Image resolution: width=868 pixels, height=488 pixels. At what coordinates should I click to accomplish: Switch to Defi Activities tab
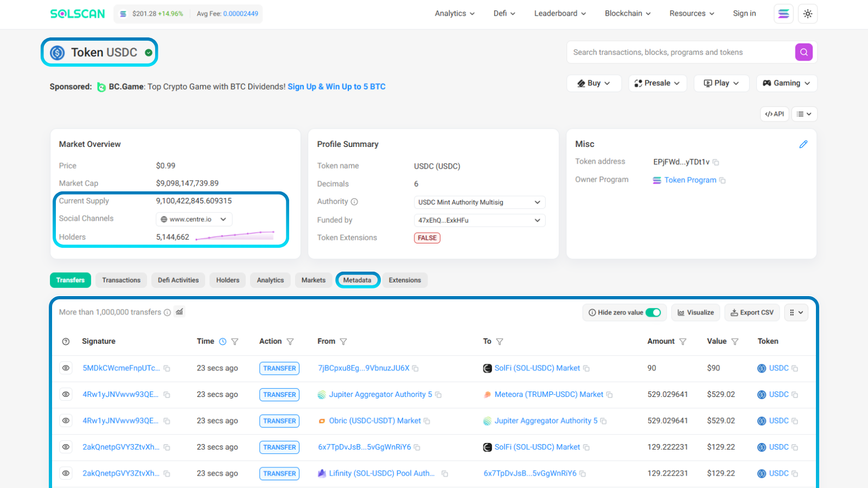pos(178,280)
